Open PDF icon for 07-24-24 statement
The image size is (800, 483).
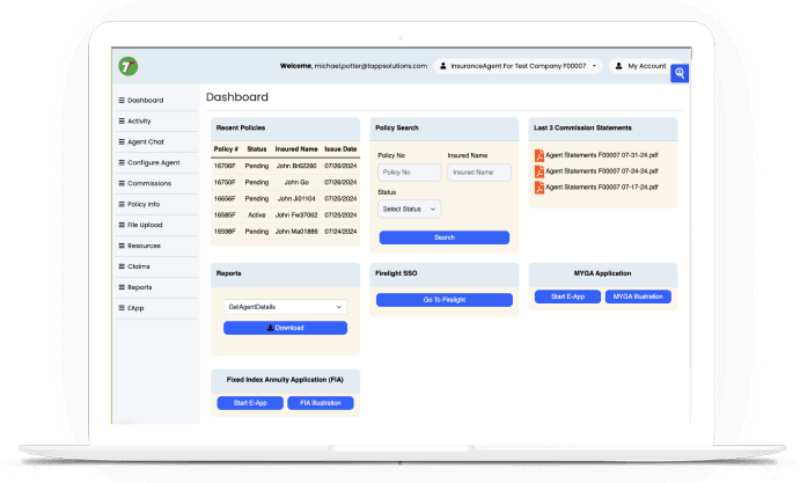[539, 171]
